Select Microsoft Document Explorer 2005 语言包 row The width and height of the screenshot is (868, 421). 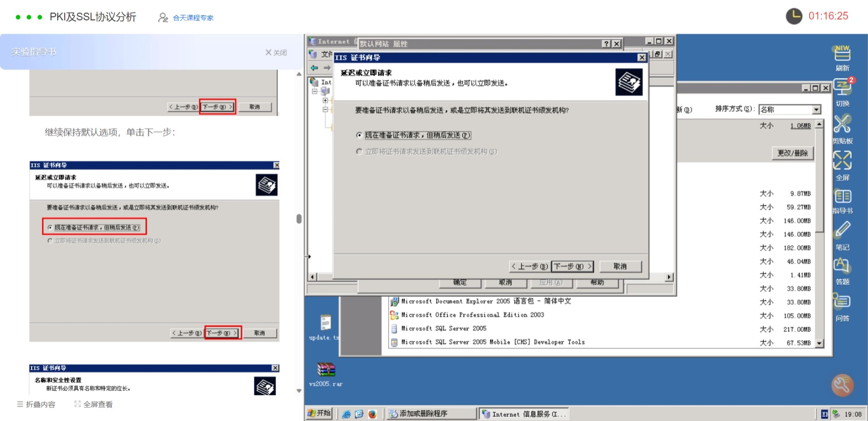(601, 301)
